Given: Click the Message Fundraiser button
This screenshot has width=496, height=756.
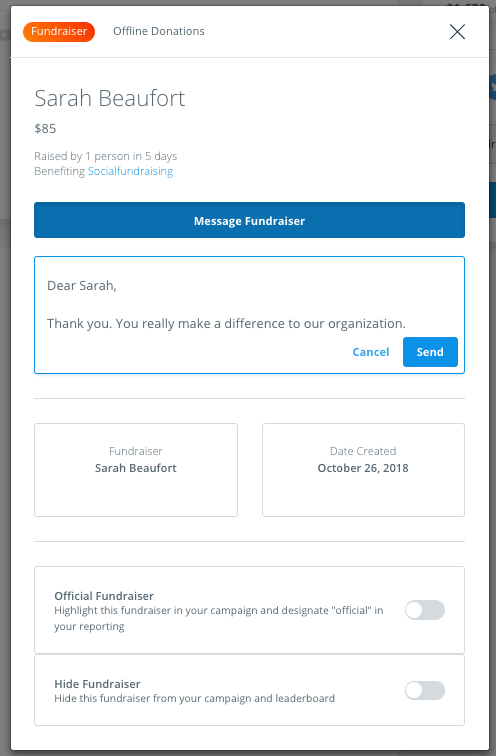Looking at the screenshot, I should pos(249,220).
